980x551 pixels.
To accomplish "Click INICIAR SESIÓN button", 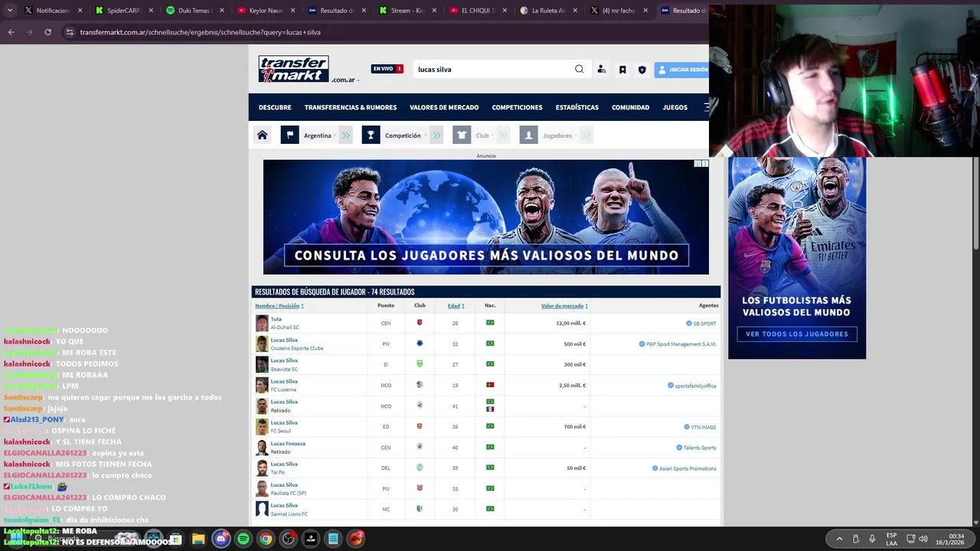I will [x=682, y=70].
